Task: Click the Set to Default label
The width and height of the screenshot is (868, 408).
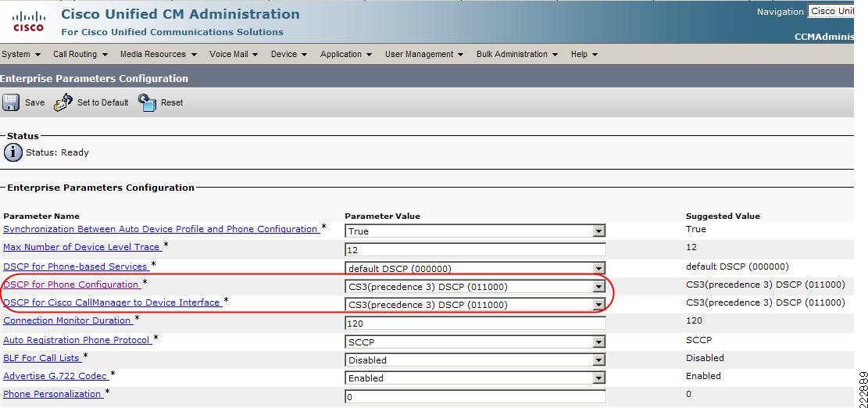Action: pyautogui.click(x=103, y=102)
